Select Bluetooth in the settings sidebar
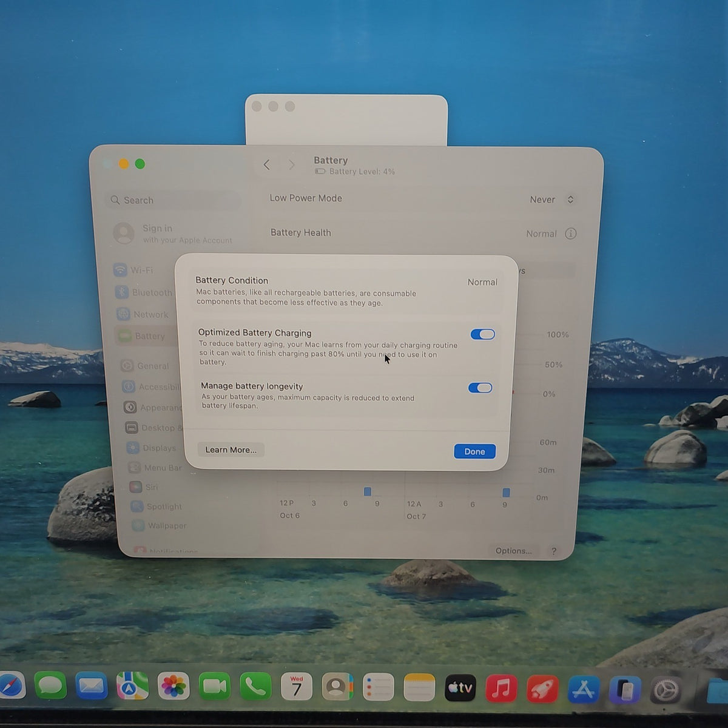Viewport: 728px width, 728px height. (x=144, y=292)
